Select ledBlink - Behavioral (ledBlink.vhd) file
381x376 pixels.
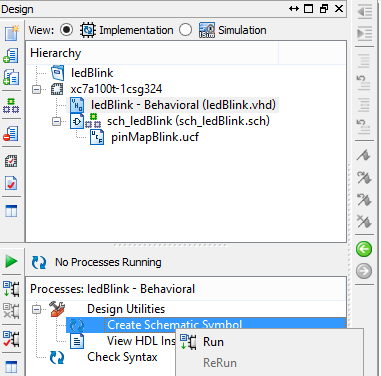point(183,105)
